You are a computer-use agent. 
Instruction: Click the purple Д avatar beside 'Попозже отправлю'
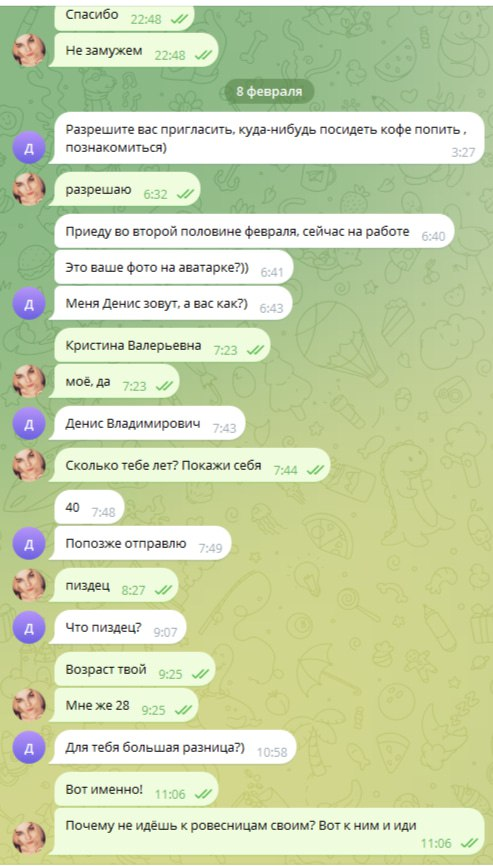[x=29, y=543]
